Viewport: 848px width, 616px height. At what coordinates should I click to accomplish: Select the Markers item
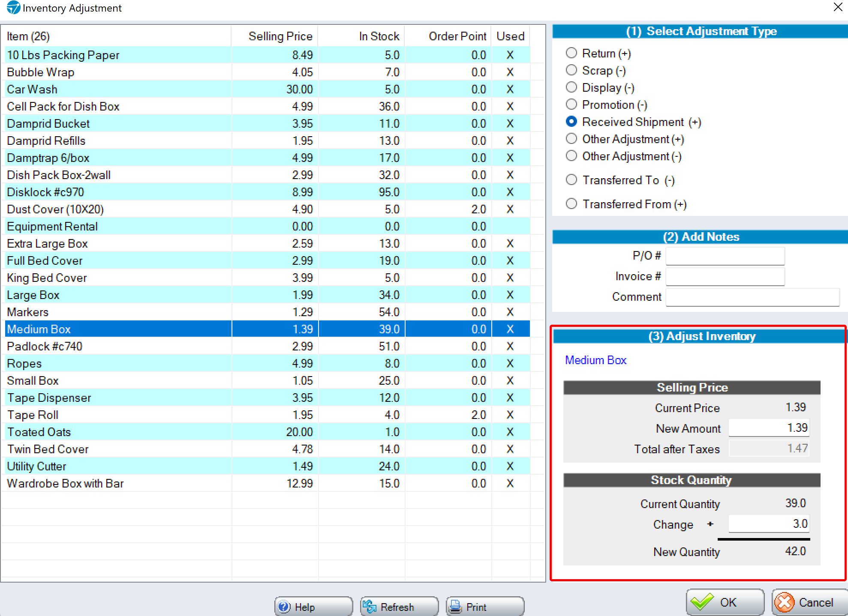268,312
